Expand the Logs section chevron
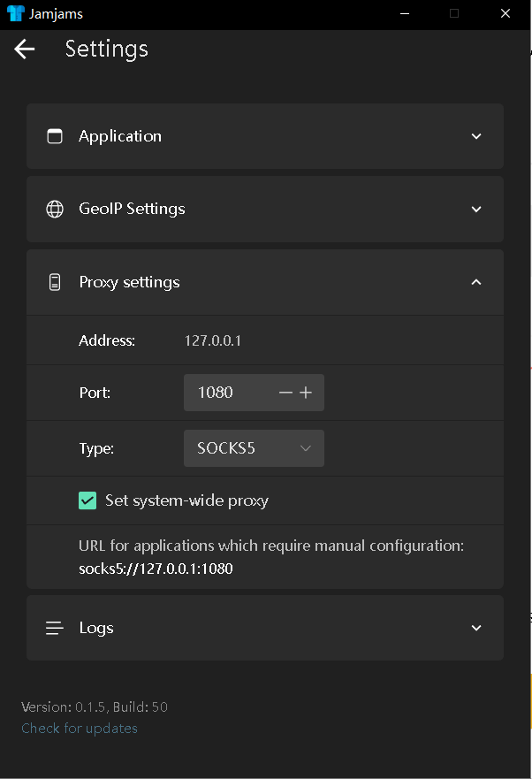 tap(476, 628)
